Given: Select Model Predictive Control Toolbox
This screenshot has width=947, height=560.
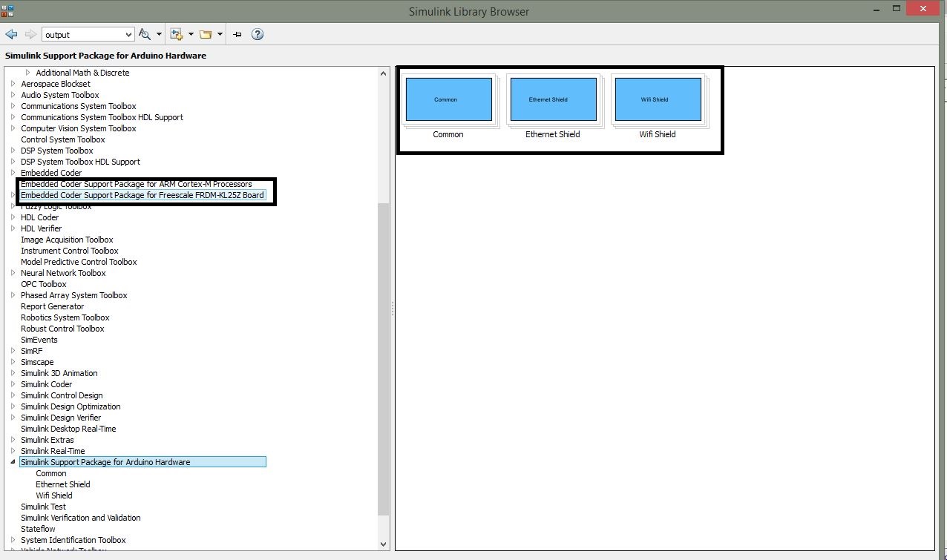Looking at the screenshot, I should [79, 262].
